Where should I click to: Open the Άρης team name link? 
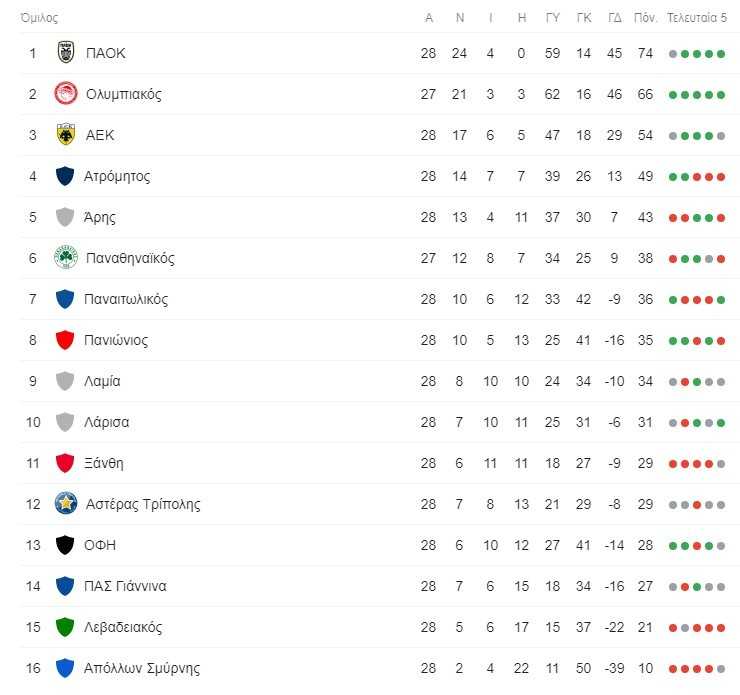100,218
